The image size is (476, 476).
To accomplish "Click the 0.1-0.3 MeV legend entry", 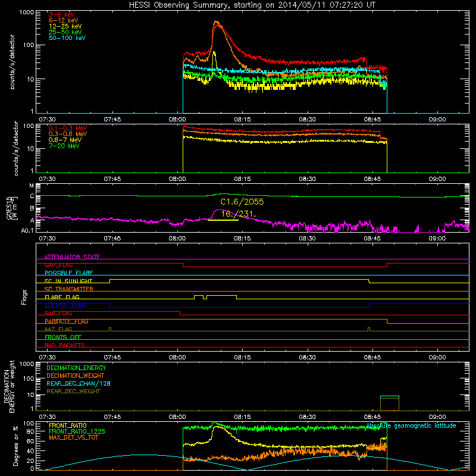I will point(68,128).
